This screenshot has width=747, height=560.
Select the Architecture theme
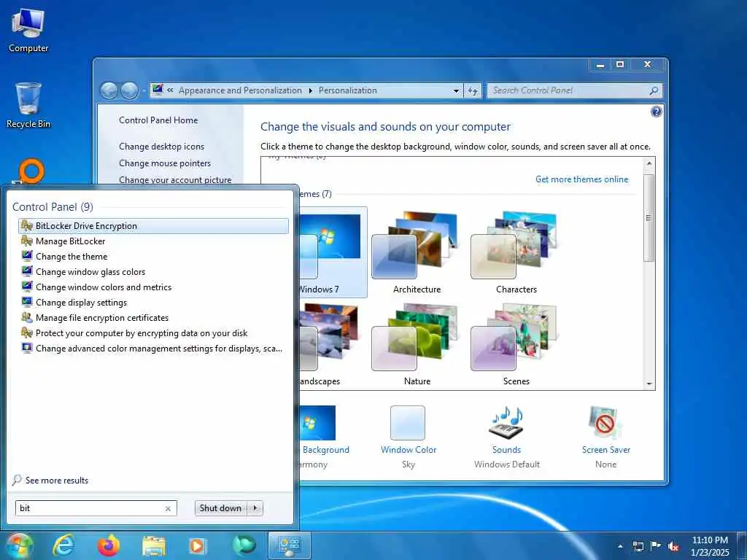point(417,252)
